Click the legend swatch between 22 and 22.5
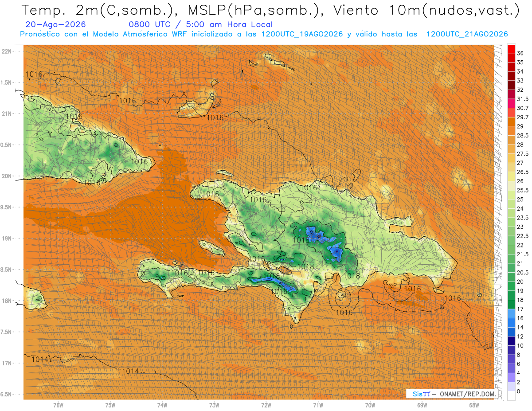The height and width of the screenshot is (411, 532). click(511, 240)
